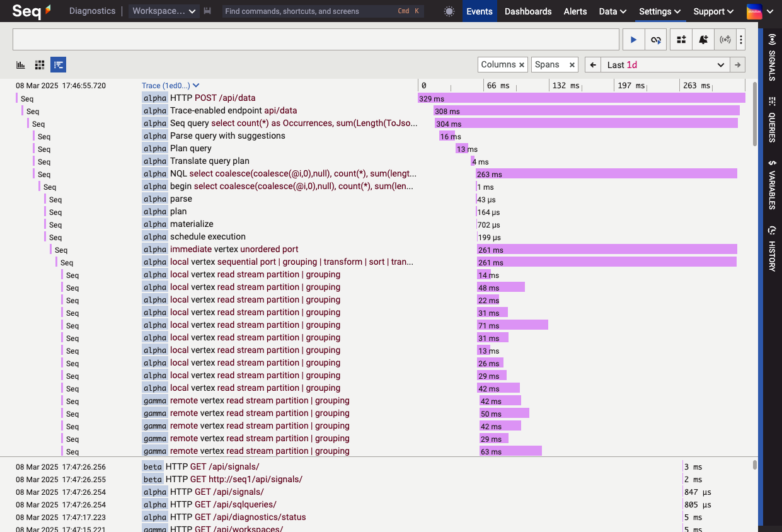Click the Diagnostics title link
The height and width of the screenshot is (532, 782).
pyautogui.click(x=93, y=11)
